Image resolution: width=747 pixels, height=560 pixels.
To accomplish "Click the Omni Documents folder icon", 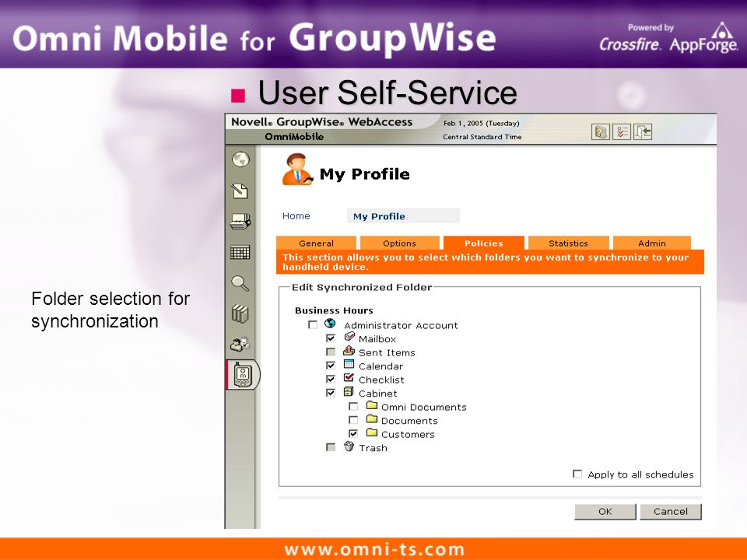I will pyautogui.click(x=372, y=405).
